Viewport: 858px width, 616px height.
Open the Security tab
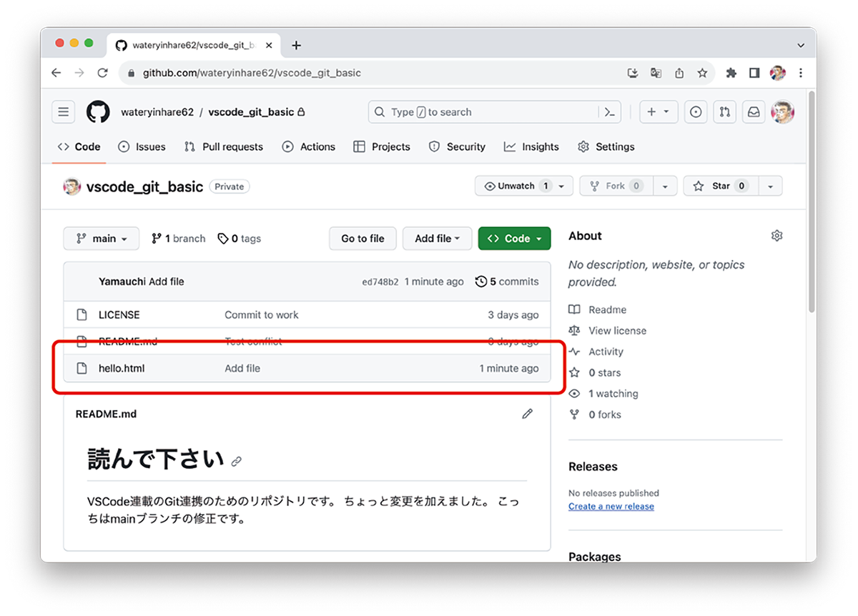click(458, 146)
